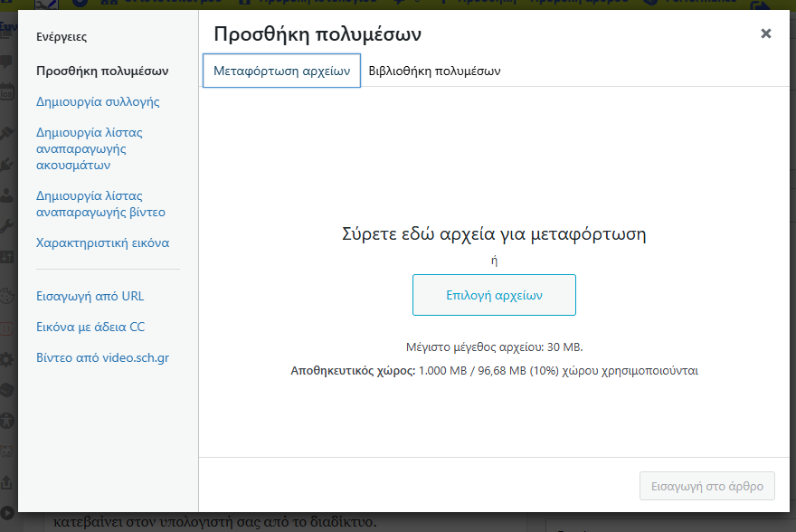Open the Χαρακτηριστική εικόνα option

click(x=102, y=242)
